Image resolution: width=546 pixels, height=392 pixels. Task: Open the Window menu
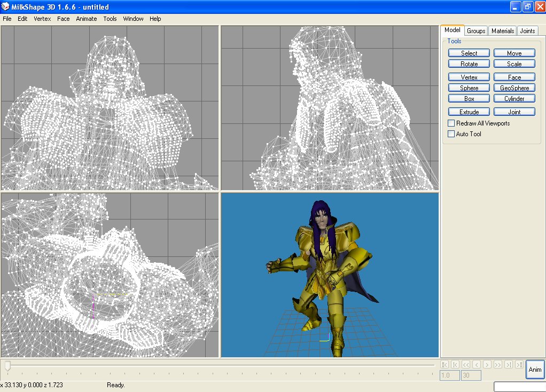pos(133,19)
